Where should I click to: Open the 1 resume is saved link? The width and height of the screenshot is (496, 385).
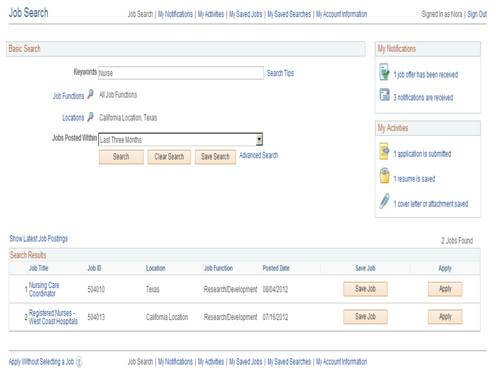(414, 179)
